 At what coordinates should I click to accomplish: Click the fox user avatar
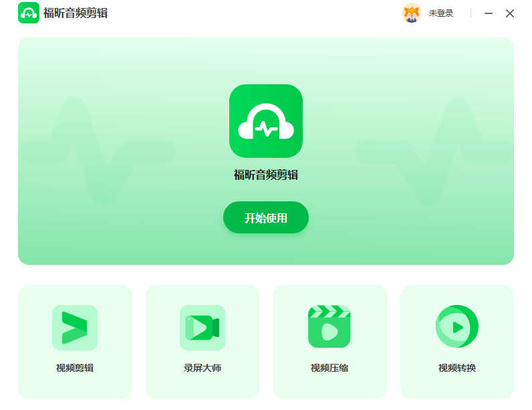[411, 13]
